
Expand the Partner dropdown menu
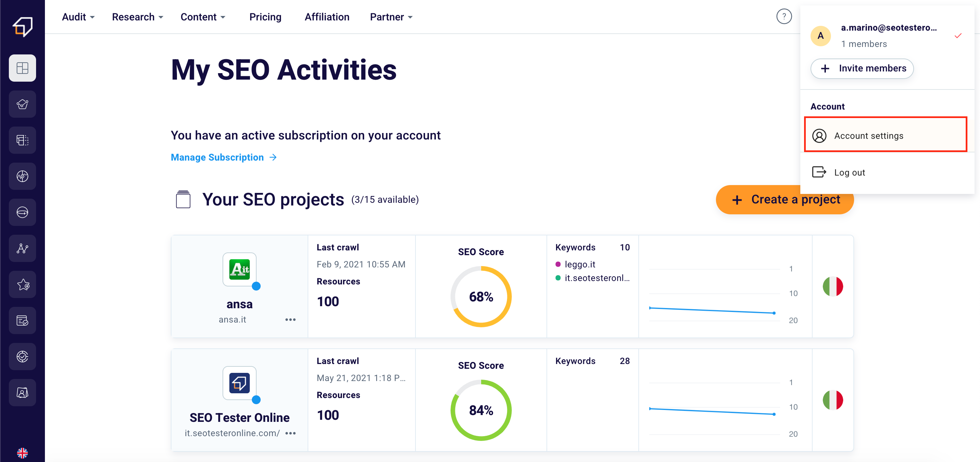391,17
